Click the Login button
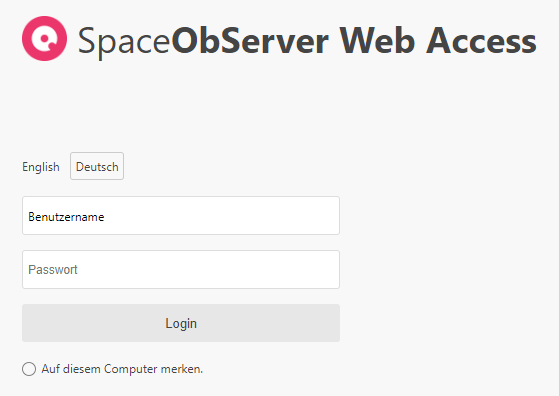 coord(181,323)
